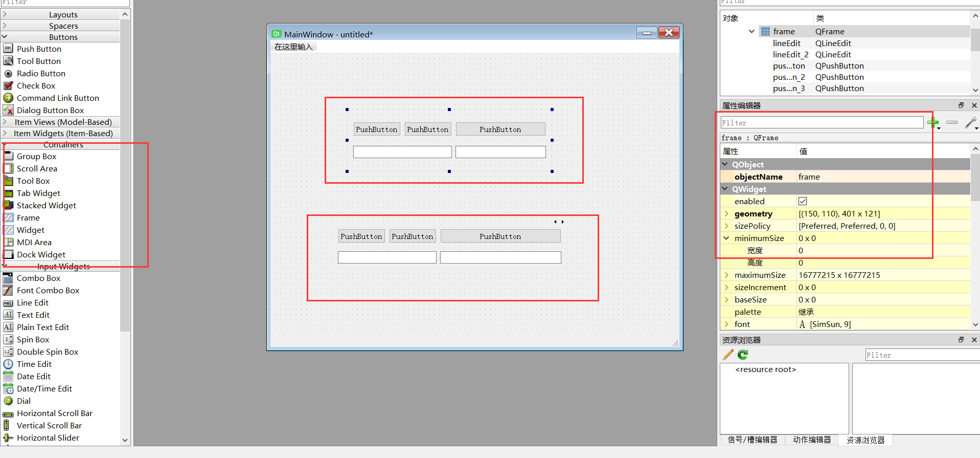
Task: Pick the Date/Time Edit icon
Action: [8, 388]
